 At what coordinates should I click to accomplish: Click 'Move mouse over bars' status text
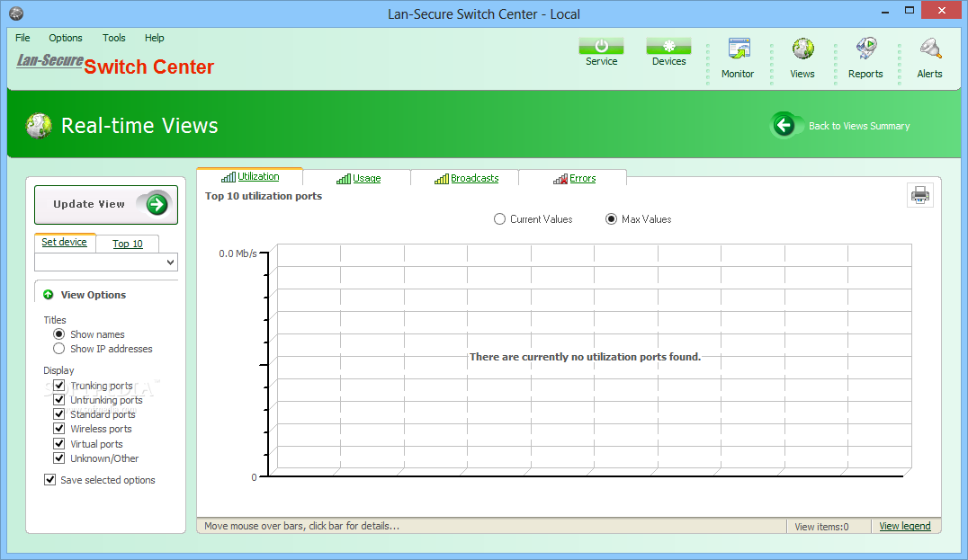302,526
